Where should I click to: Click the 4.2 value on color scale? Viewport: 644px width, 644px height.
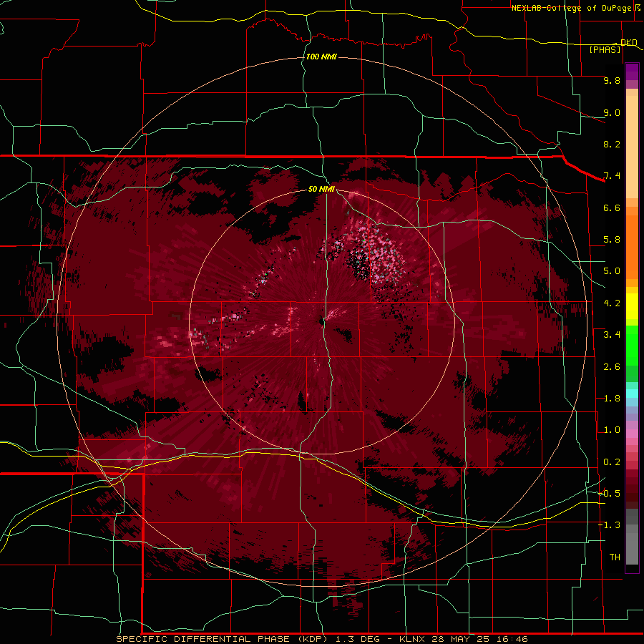[612, 303]
